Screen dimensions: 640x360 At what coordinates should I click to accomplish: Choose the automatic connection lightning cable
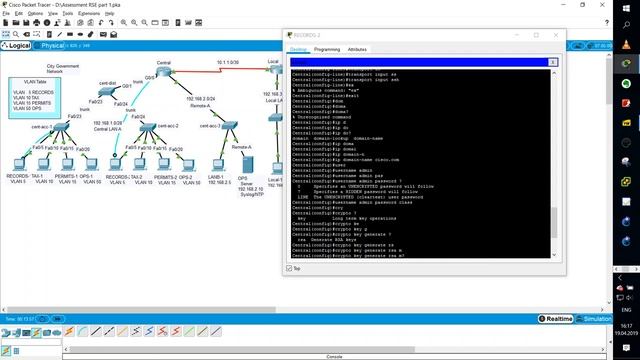[69, 331]
